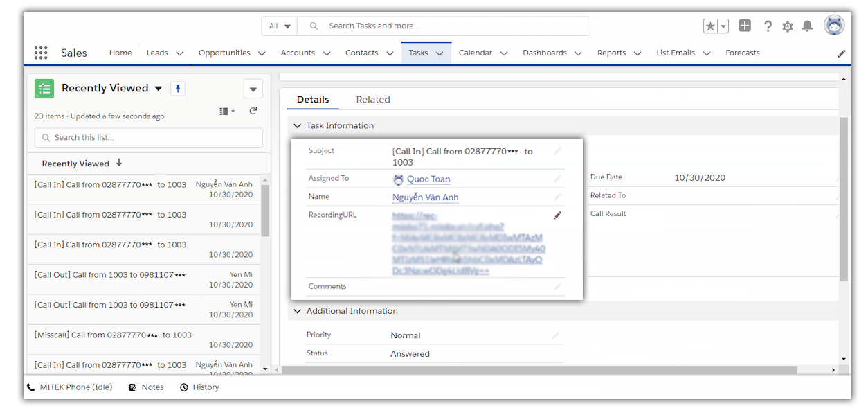
Task: Open the App Launcher grid icon
Action: (x=41, y=53)
